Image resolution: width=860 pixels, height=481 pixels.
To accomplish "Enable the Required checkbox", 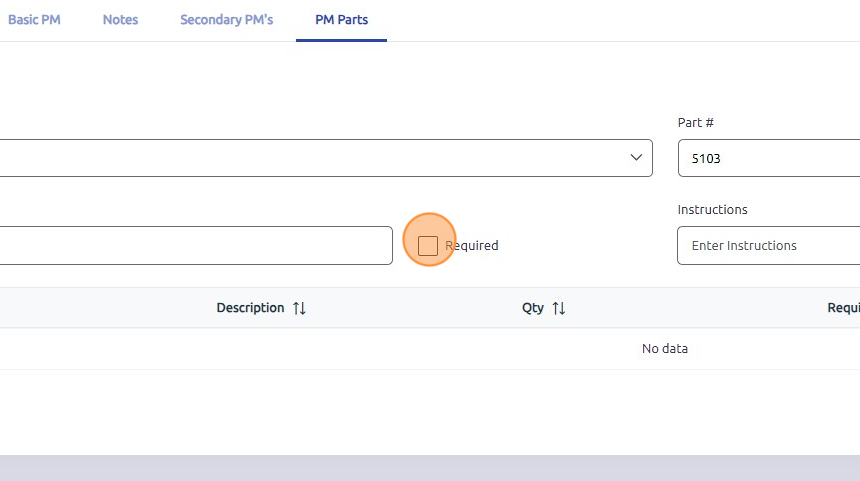I will pyautogui.click(x=428, y=245).
